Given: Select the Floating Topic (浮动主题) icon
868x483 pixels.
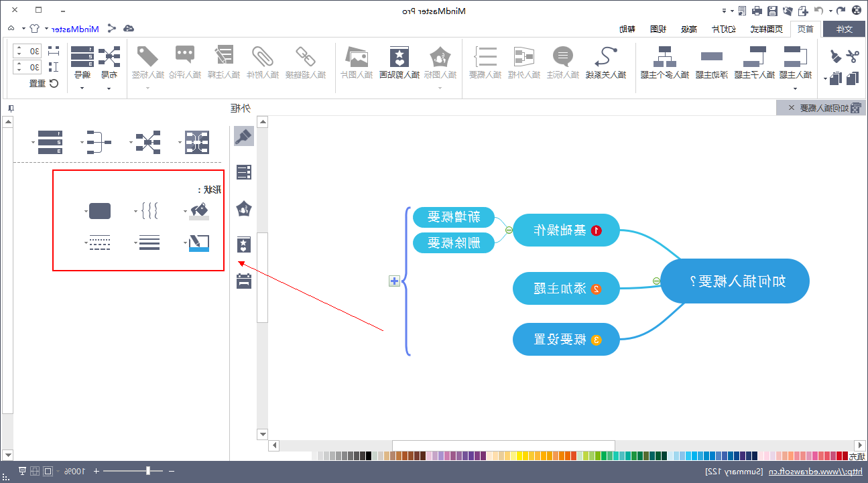Looking at the screenshot, I should (712, 56).
